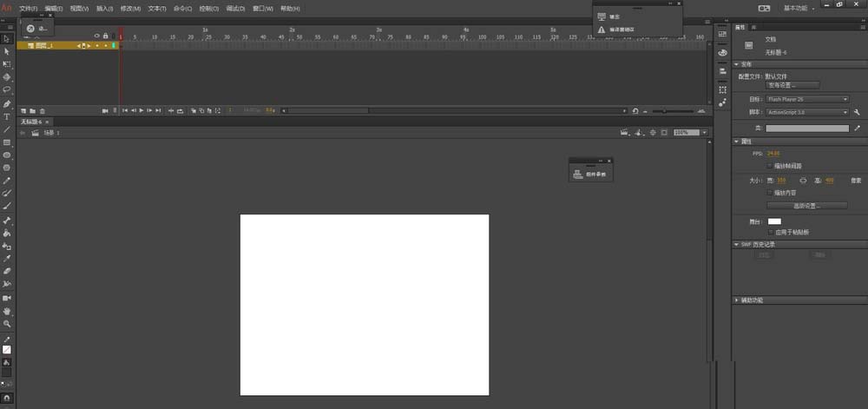Click the new layer icon
Viewport: 868px width, 409px height.
pos(23,110)
